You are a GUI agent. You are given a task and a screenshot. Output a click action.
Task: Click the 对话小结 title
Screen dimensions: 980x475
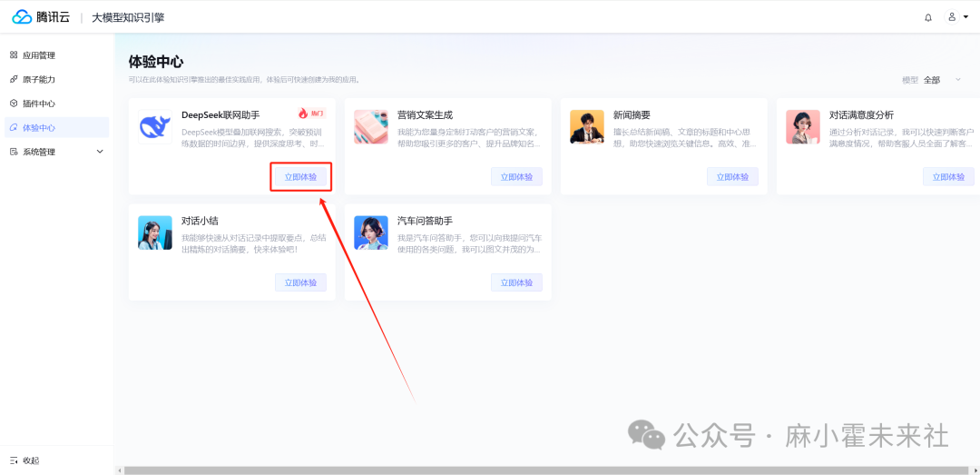[200, 221]
